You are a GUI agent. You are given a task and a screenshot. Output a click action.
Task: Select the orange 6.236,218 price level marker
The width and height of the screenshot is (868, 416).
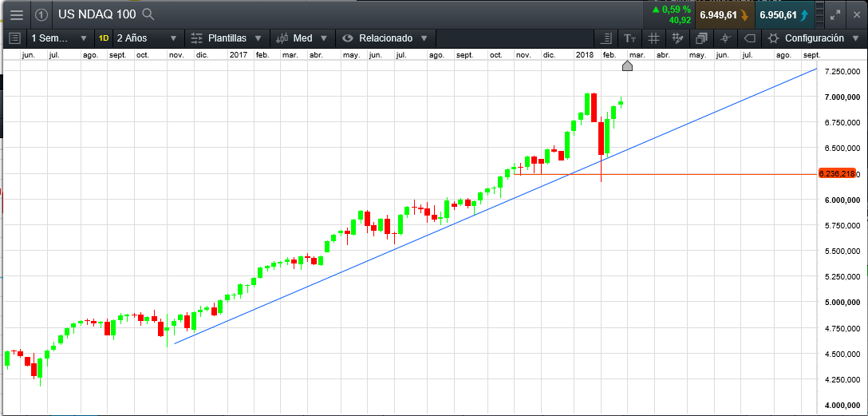[838, 174]
